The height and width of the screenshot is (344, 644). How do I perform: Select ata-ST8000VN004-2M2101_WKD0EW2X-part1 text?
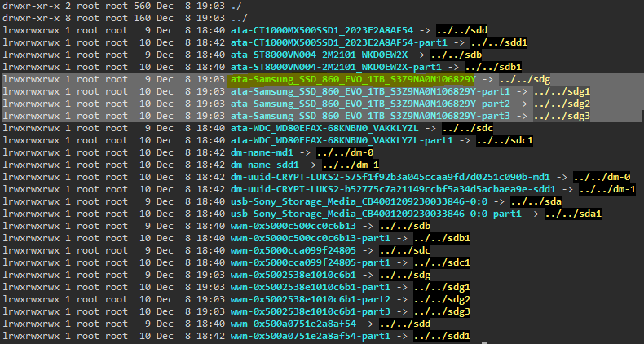click(336, 67)
